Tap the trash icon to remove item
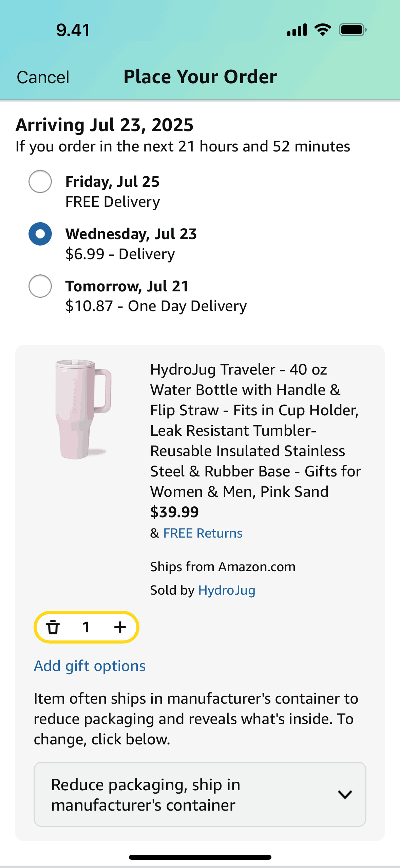 53,627
